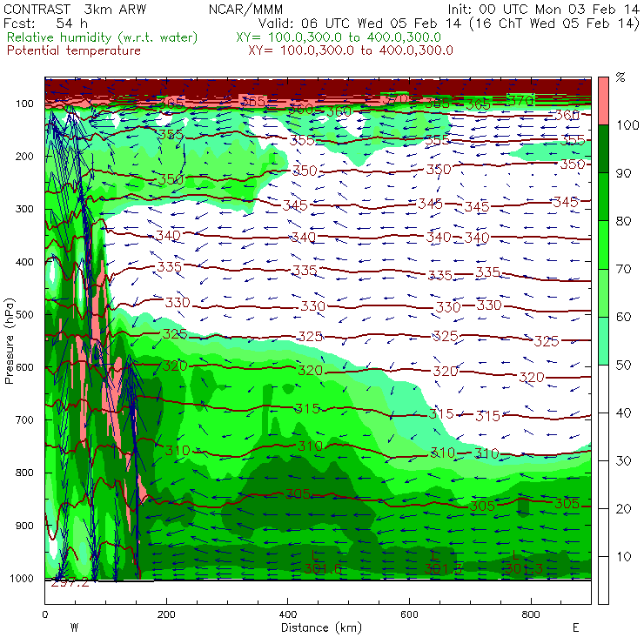Image resolution: width=644 pixels, height=644 pixels.
Task: Click the red "XY= 100.0,300.0 to 400.0,300.0" text
Action: pos(351,51)
